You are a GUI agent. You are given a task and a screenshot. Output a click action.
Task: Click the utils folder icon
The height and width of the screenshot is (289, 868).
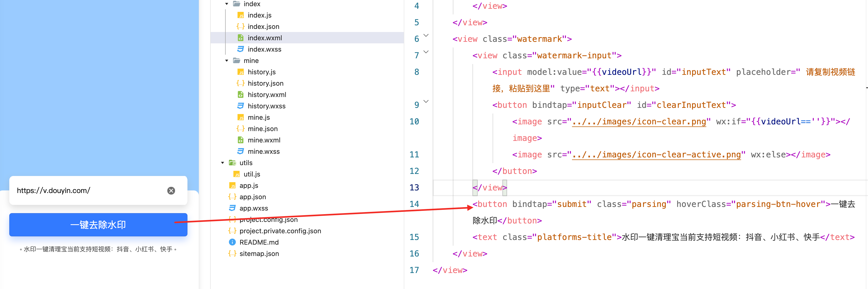click(x=232, y=163)
